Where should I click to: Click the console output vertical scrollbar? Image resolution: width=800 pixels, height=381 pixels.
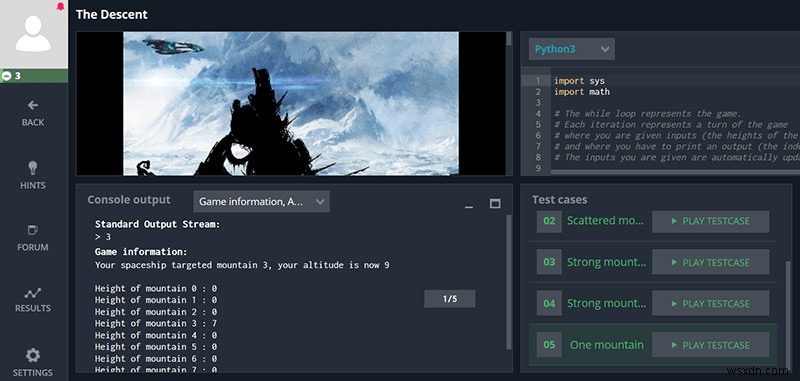tap(508, 282)
